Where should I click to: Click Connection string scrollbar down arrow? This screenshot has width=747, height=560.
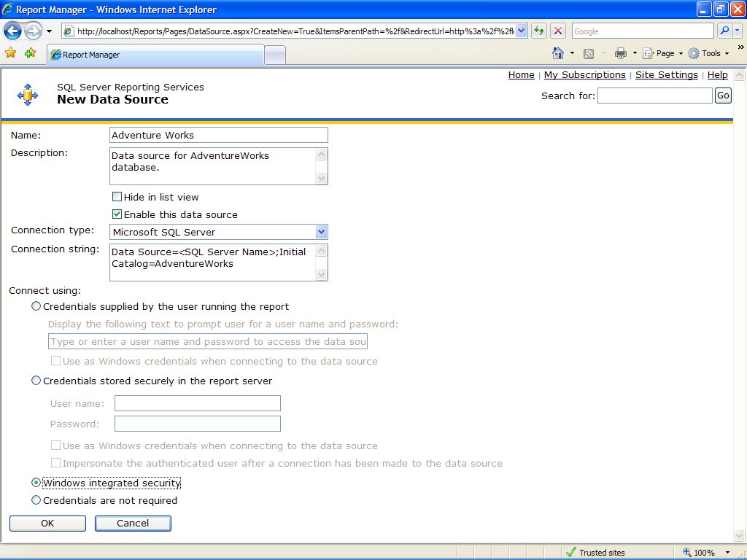[322, 275]
